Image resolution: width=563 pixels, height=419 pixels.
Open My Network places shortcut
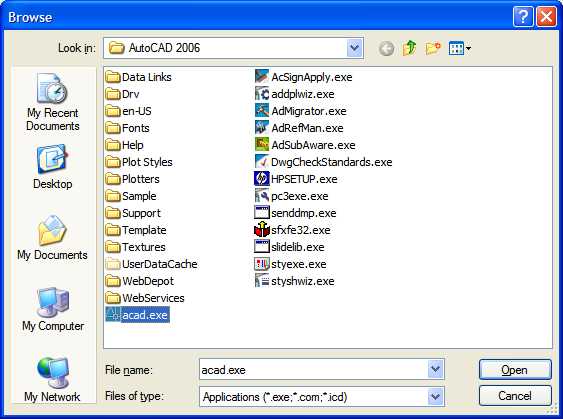click(x=52, y=380)
